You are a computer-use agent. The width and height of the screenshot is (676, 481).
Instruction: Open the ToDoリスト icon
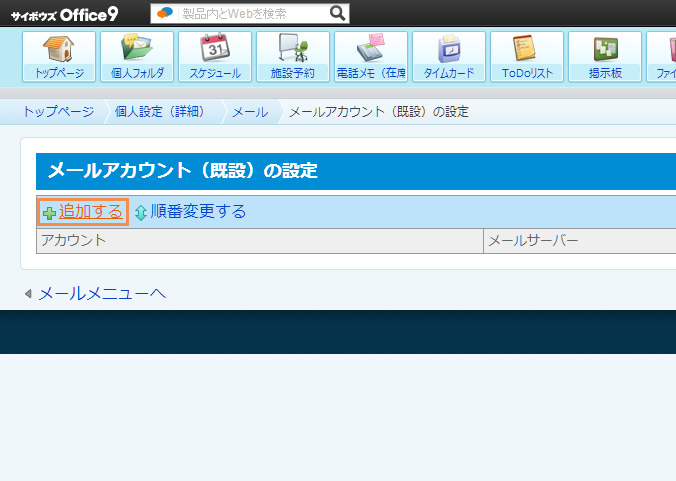(x=527, y=56)
